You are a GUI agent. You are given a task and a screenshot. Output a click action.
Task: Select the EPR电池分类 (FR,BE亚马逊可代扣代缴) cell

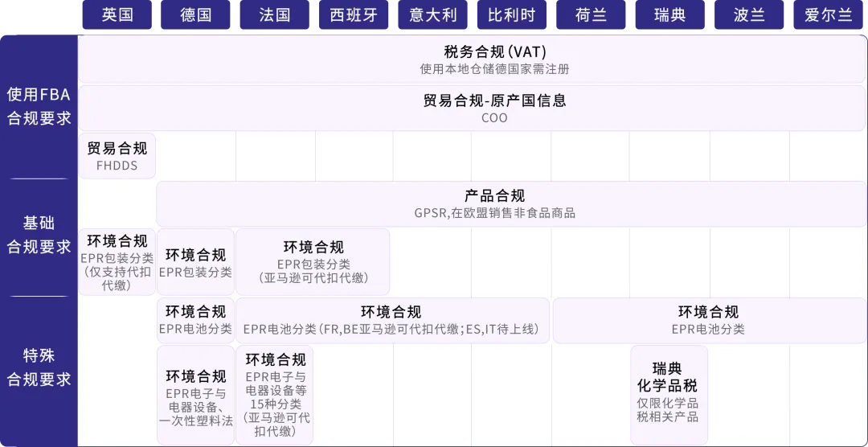tap(393, 320)
